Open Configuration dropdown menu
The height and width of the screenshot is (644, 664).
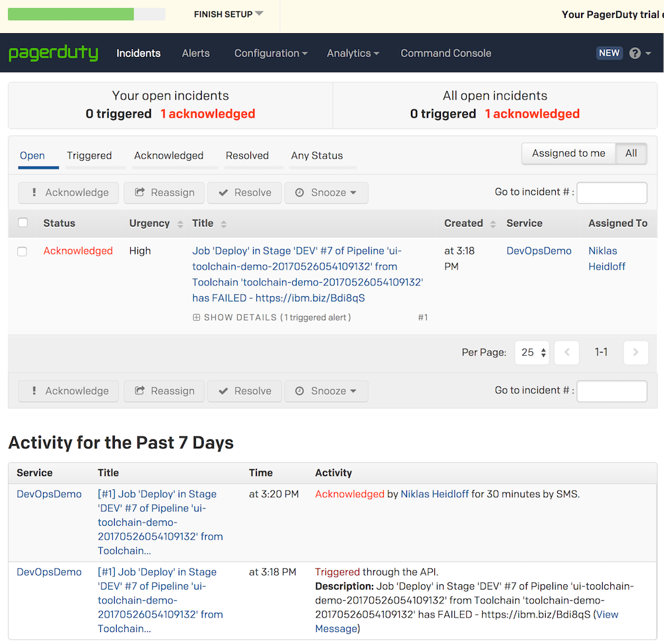[x=271, y=53]
